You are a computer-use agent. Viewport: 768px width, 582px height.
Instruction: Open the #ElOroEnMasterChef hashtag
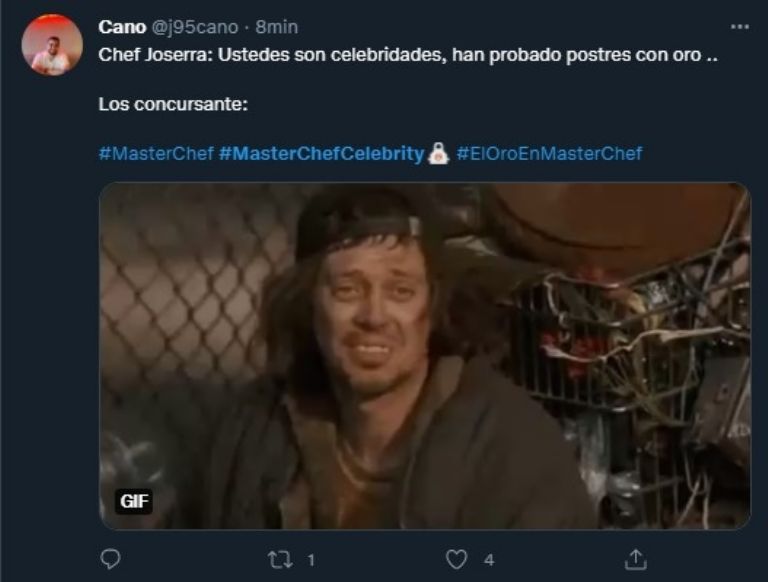pyautogui.click(x=549, y=154)
